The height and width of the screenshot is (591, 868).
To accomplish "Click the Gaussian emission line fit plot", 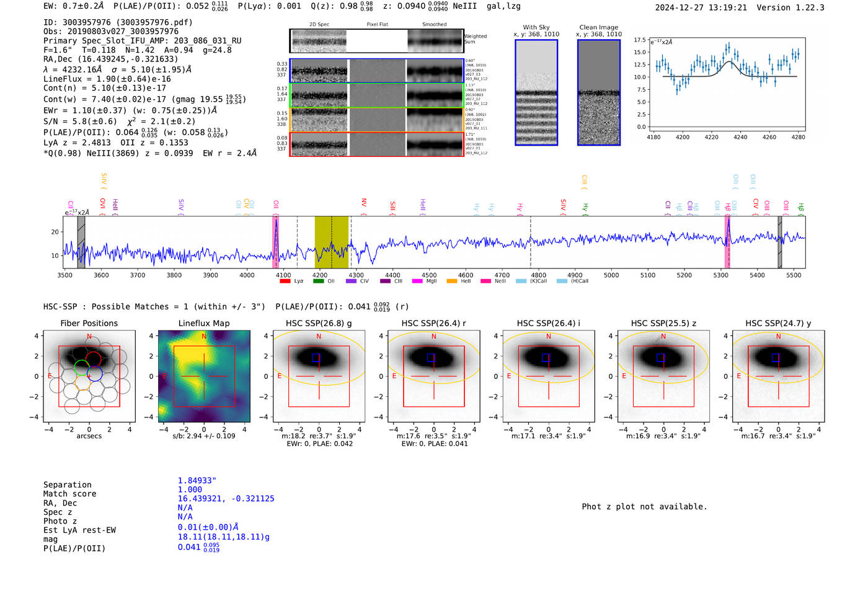I will (727, 84).
